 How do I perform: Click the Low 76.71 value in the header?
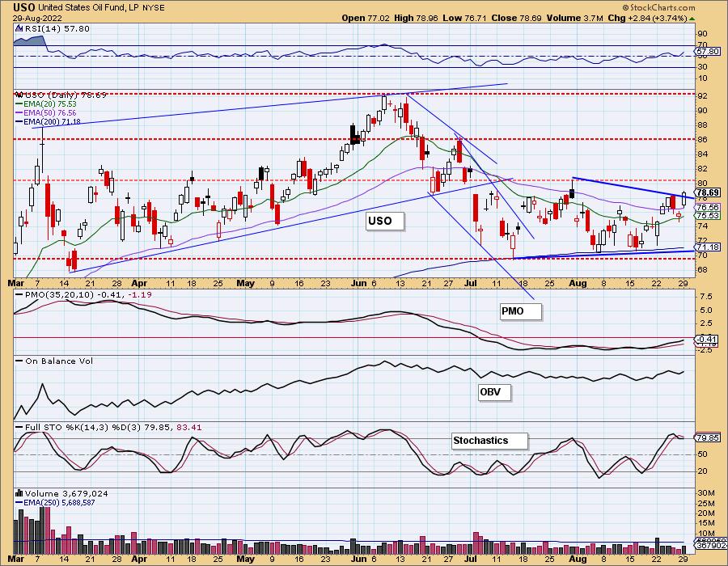tap(464, 18)
